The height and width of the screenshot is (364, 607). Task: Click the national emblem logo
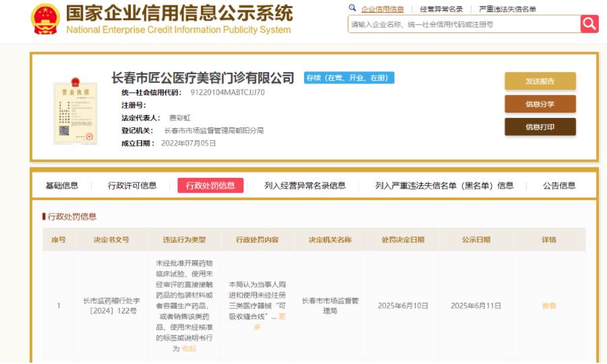coord(45,19)
